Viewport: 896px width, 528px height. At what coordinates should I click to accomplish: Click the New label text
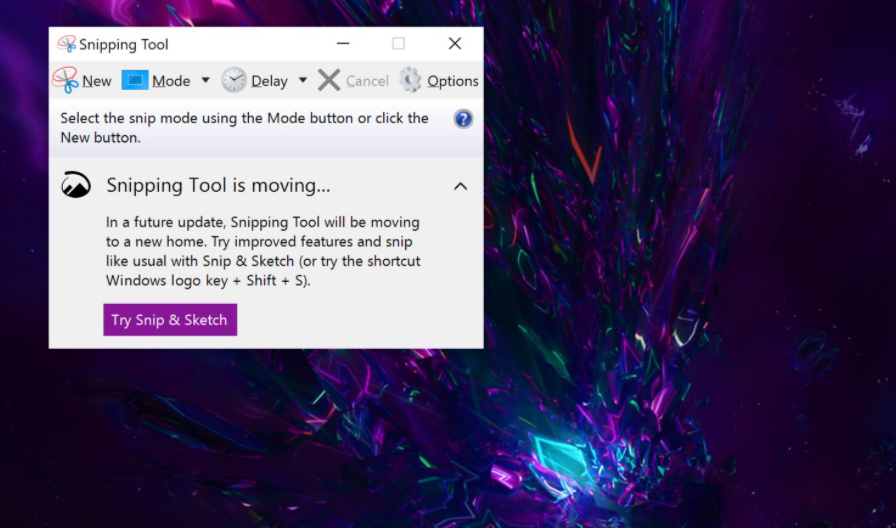click(97, 82)
